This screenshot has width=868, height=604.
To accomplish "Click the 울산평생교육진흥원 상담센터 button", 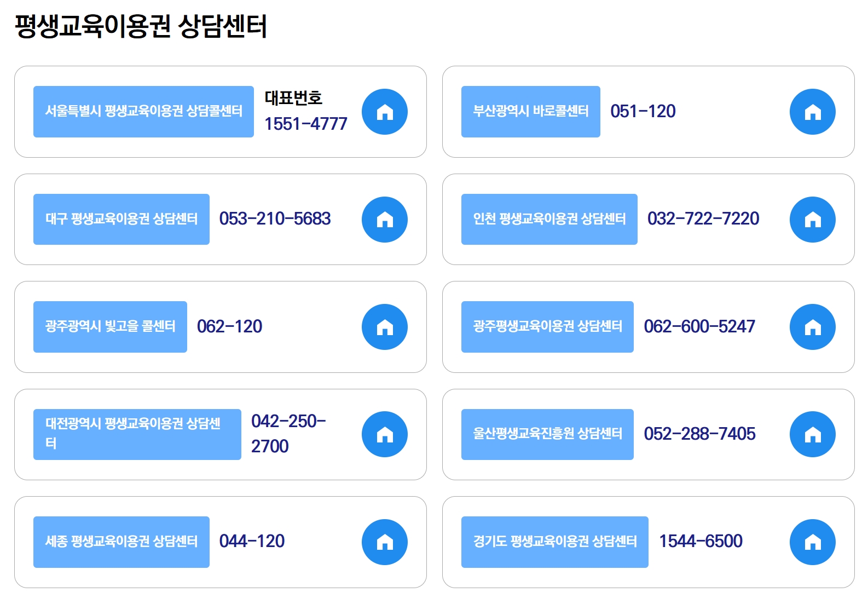I will [547, 434].
